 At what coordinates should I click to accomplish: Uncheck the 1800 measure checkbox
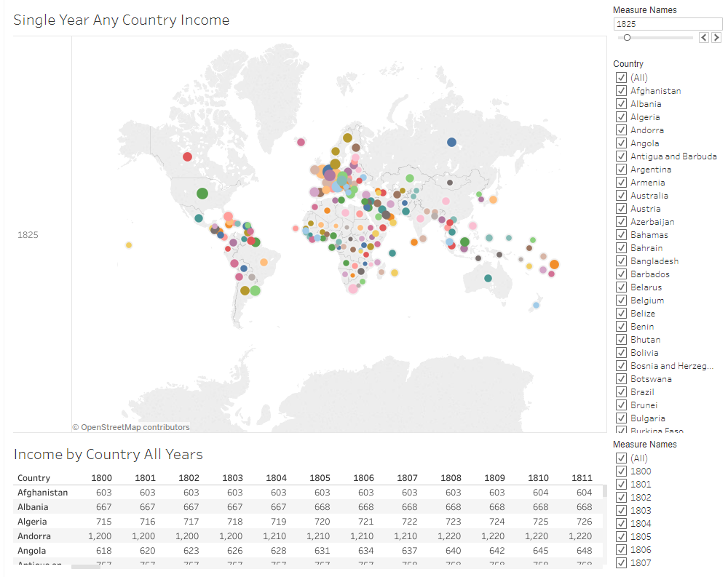tap(621, 471)
